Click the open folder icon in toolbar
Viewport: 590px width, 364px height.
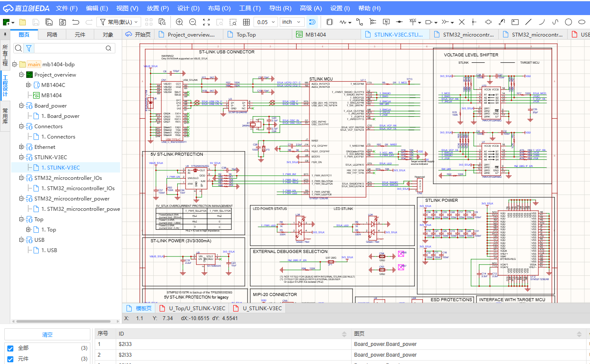point(22,22)
